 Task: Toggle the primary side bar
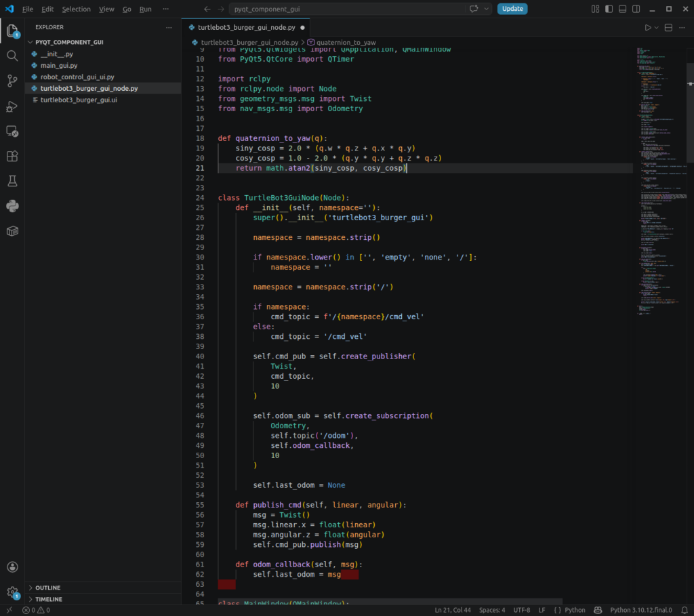(609, 9)
